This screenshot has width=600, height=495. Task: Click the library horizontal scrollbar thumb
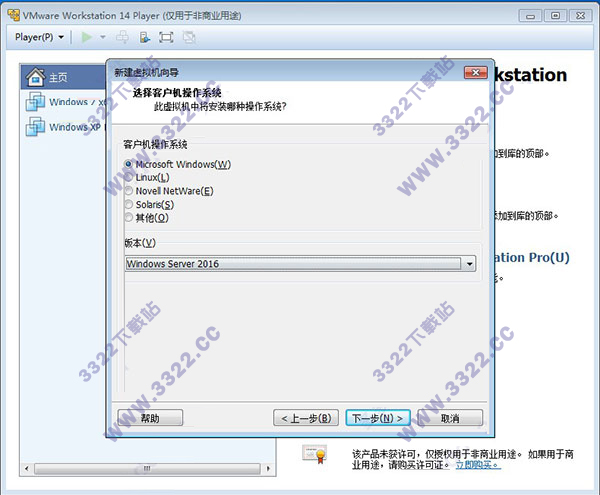(147, 468)
